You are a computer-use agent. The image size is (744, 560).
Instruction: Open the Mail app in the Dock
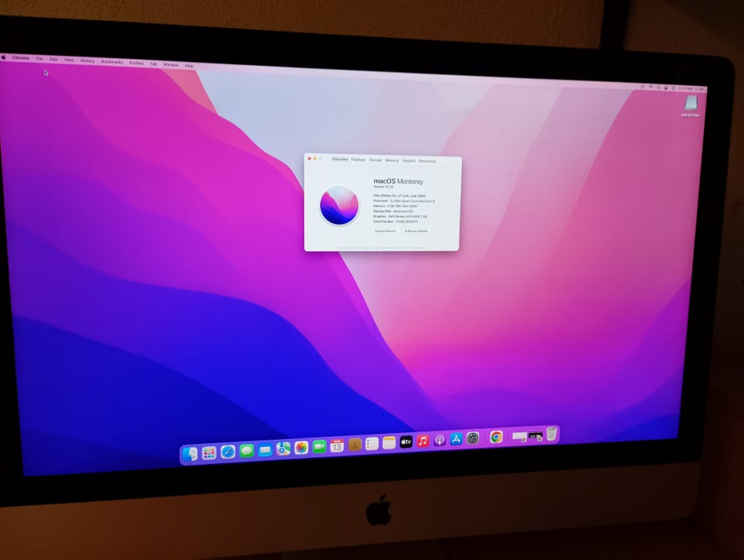(265, 449)
